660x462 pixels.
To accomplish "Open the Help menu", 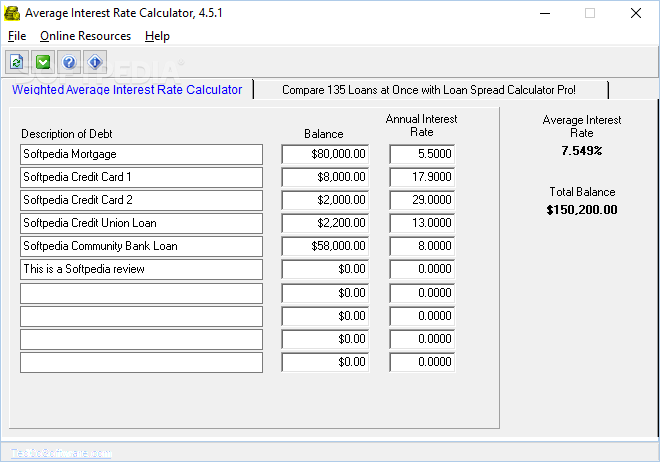I will (x=157, y=36).
